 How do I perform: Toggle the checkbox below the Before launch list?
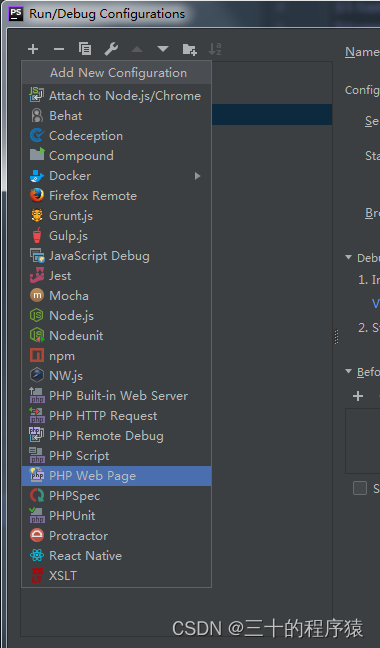360,488
